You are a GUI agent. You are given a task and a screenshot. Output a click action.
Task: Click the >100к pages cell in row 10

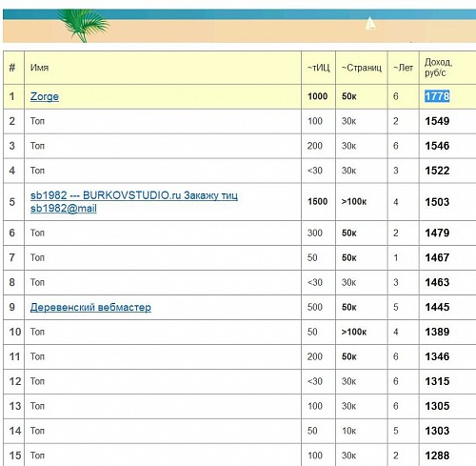354,332
